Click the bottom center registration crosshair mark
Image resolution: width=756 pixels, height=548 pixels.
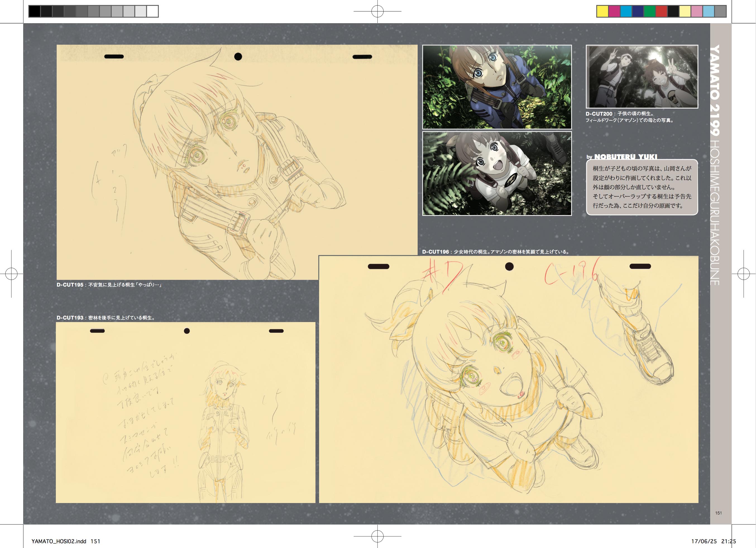coord(377,536)
